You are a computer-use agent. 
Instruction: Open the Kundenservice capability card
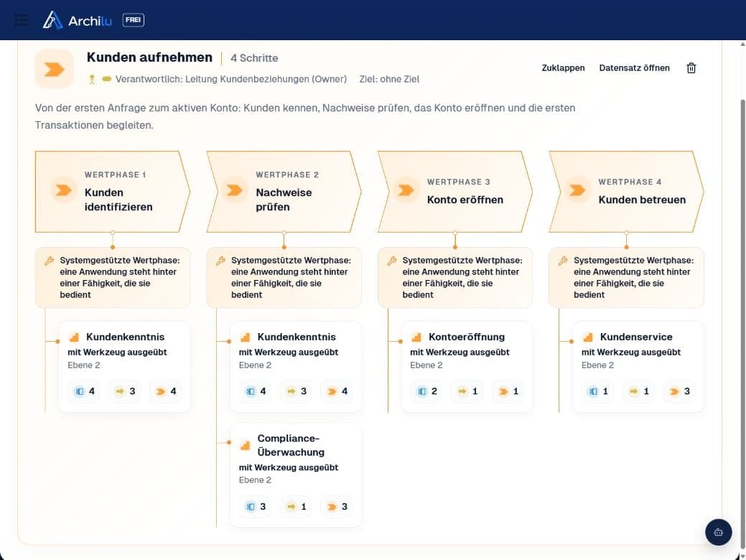click(638, 366)
